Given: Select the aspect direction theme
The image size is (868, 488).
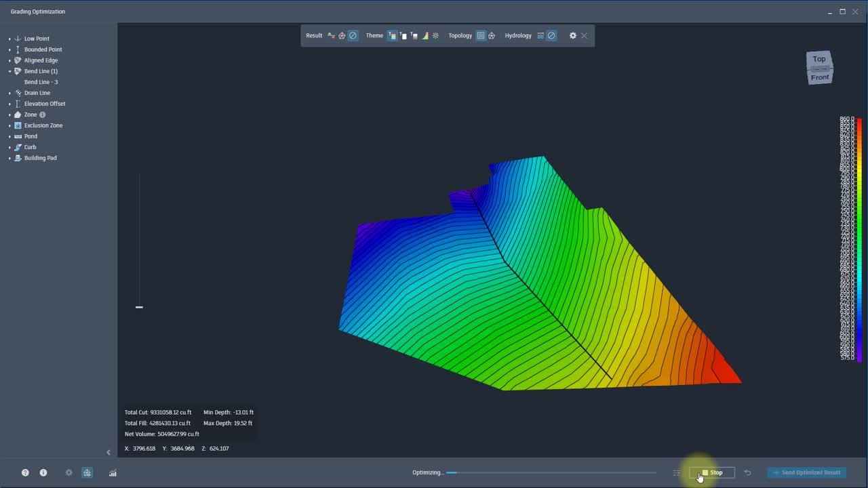Looking at the screenshot, I should pyautogui.click(x=435, y=36).
